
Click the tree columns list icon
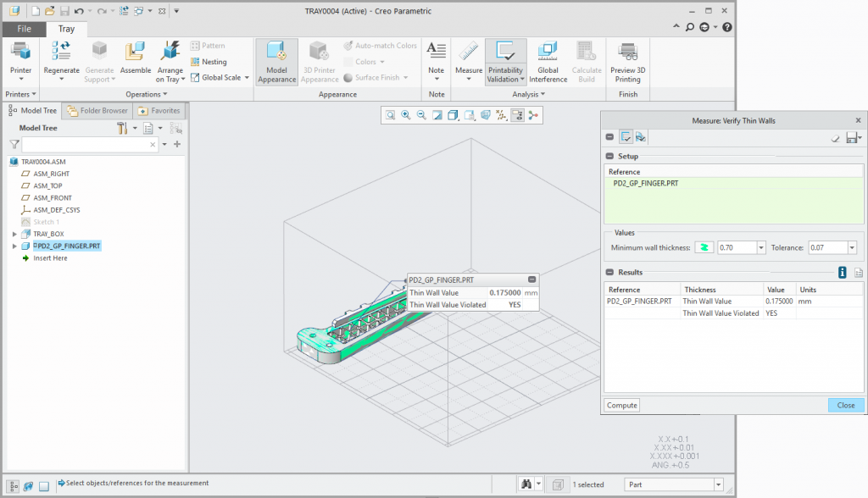147,129
